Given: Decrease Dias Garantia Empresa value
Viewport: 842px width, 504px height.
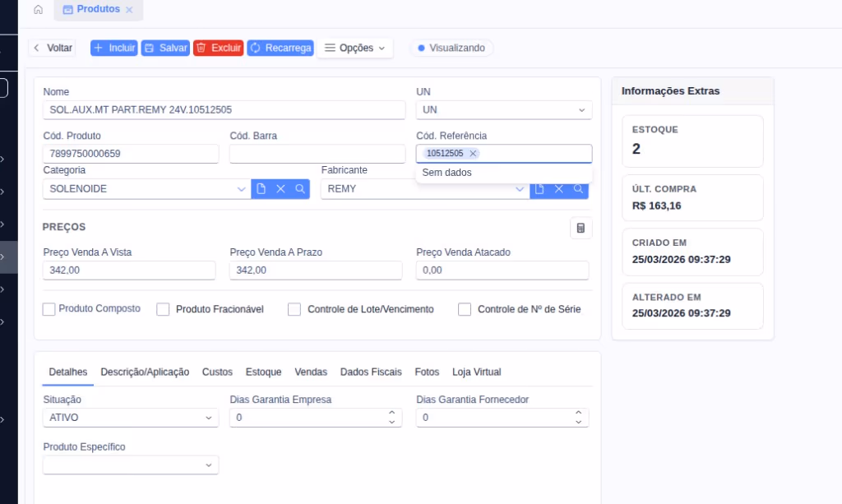Looking at the screenshot, I should pos(392,423).
